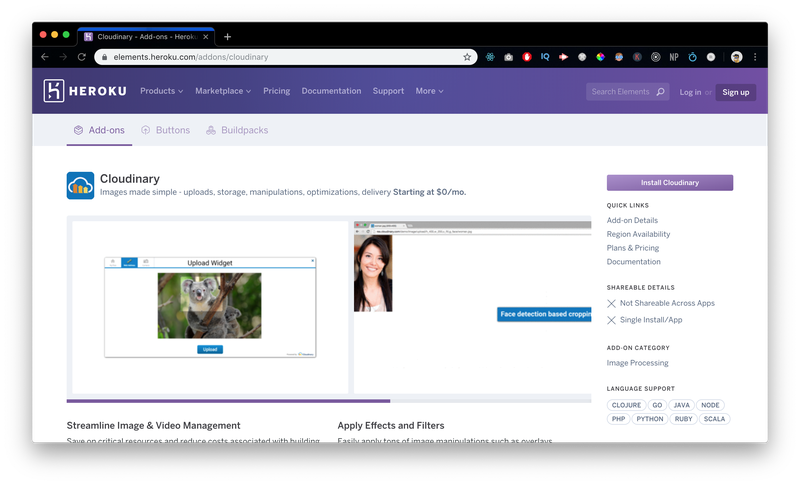Open the Plans & Pricing quick link
The height and width of the screenshot is (485, 800).
633,248
